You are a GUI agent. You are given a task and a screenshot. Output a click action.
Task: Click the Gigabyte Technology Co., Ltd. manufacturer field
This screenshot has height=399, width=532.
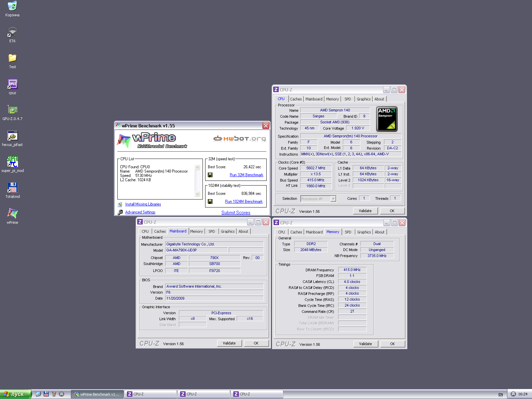pyautogui.click(x=214, y=244)
